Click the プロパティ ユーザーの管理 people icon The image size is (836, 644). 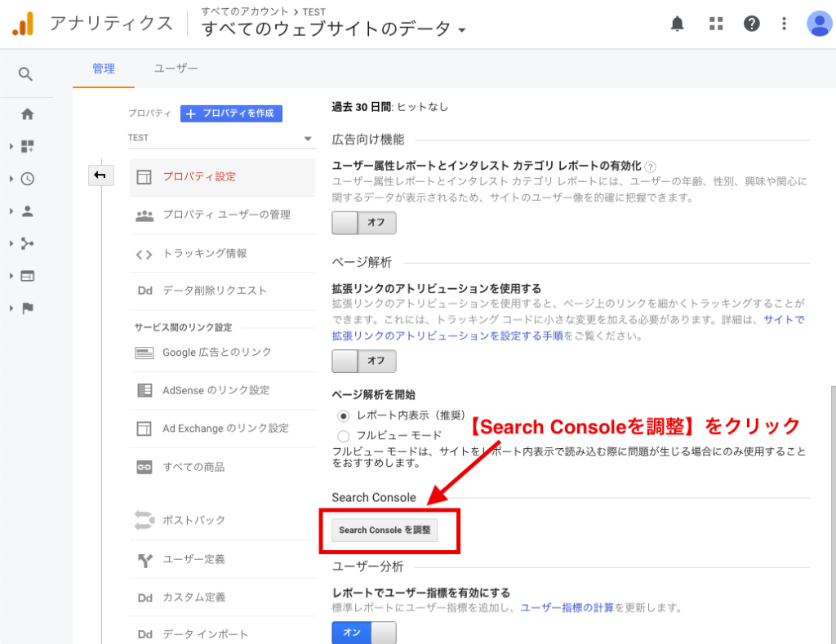point(145,215)
